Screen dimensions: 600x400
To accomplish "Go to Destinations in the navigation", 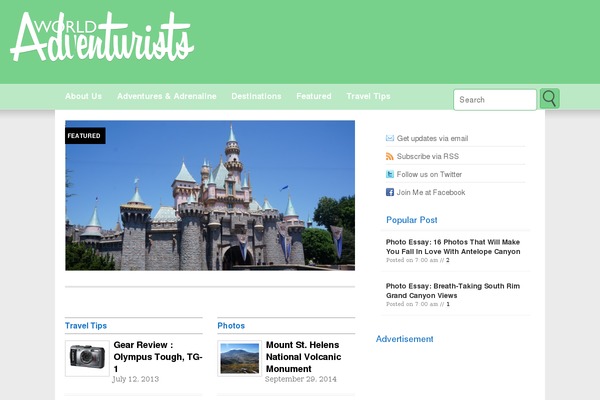I will (256, 96).
